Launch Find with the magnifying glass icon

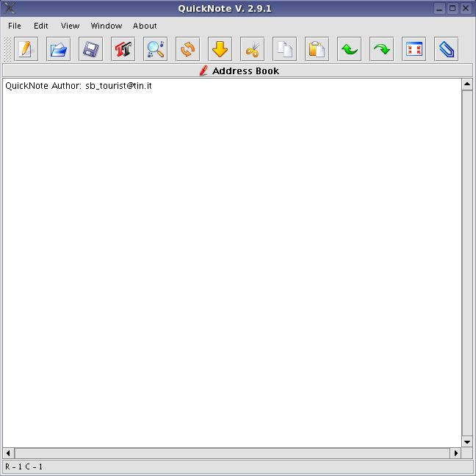click(156, 49)
